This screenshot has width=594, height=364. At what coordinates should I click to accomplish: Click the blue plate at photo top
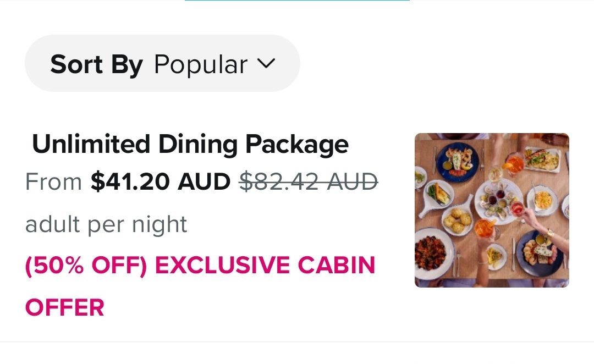point(457,161)
